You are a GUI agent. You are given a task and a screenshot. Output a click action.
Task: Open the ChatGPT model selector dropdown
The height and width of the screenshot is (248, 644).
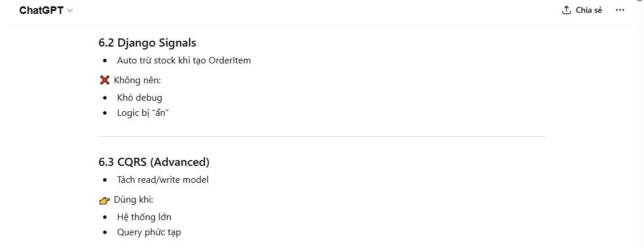click(x=46, y=10)
